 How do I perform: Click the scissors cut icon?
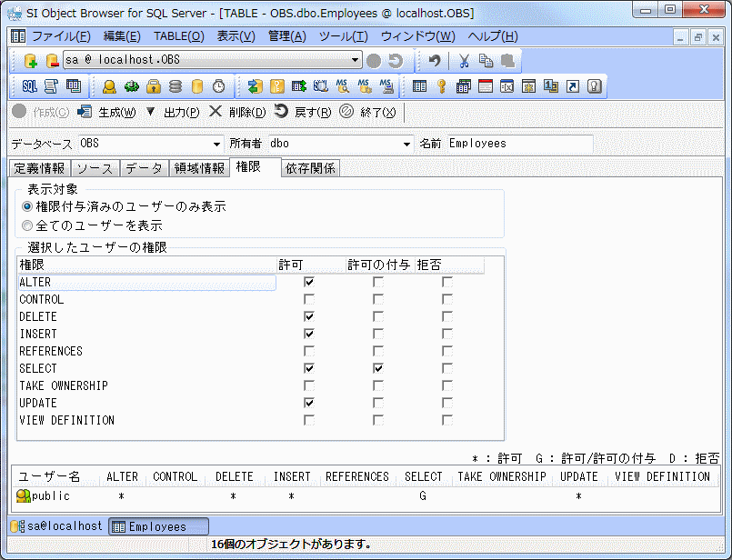pyautogui.click(x=464, y=61)
